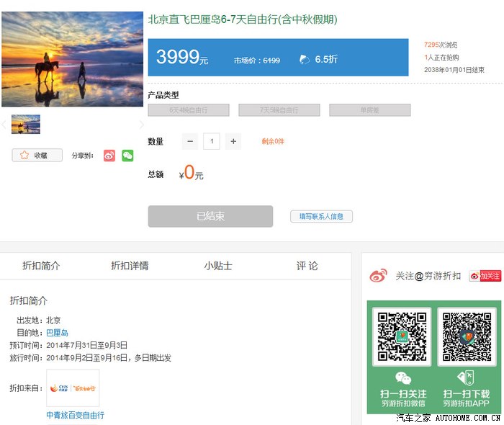This screenshot has width=504, height=425.
Task: Click the 中青旅 provider logo
Action: [x=73, y=388]
